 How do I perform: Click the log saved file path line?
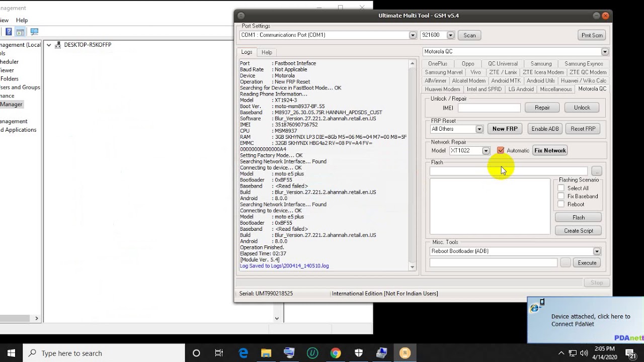tap(284, 265)
